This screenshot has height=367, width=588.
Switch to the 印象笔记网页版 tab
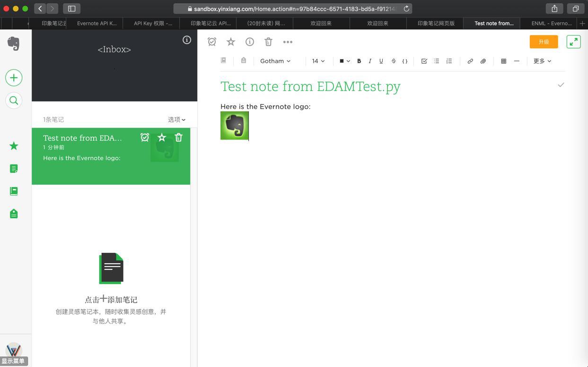(x=435, y=23)
